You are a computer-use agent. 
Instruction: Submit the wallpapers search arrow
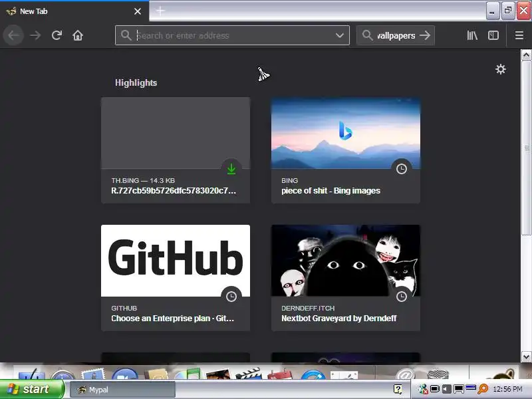[425, 35]
